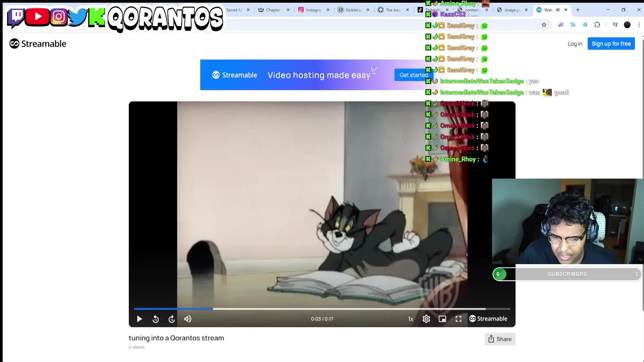Screen dimensions: 644x362
Task: Mute the video volume
Action: tap(188, 319)
